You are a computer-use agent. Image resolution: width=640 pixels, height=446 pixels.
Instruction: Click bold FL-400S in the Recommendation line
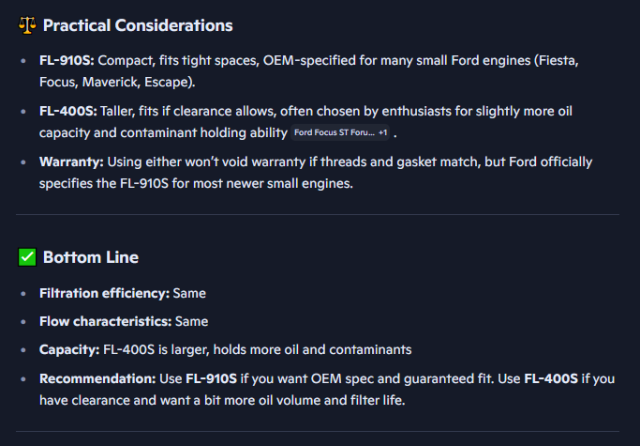[x=552, y=379]
